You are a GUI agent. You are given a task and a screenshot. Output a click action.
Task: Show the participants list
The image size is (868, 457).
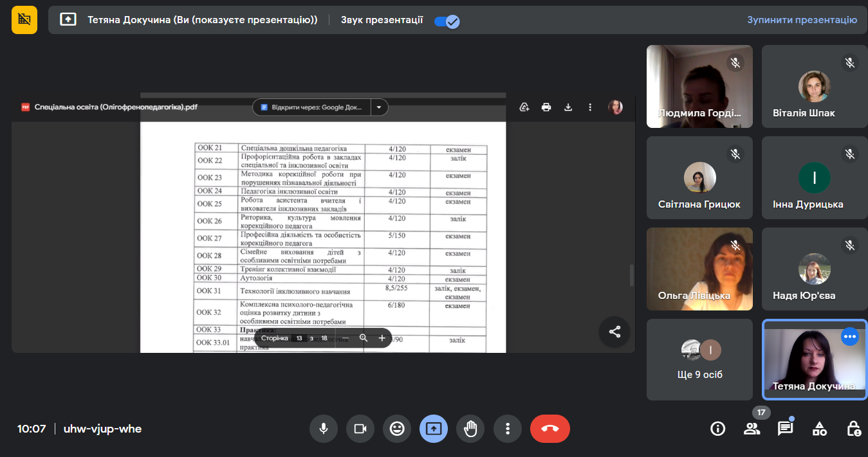[752, 429]
